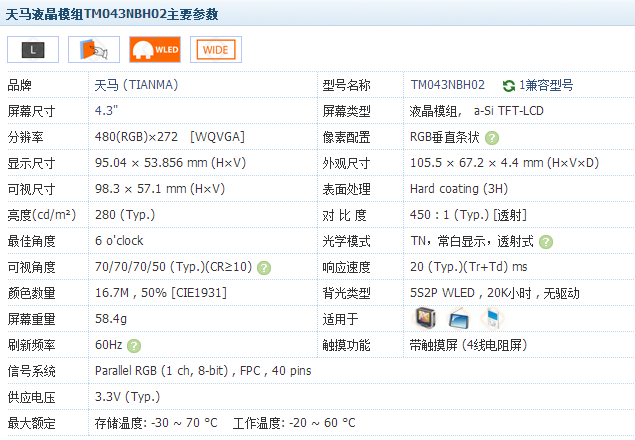The height and width of the screenshot is (440, 635).
Task: Select the display size 95.04 × 53.856 mm
Action: click(170, 163)
